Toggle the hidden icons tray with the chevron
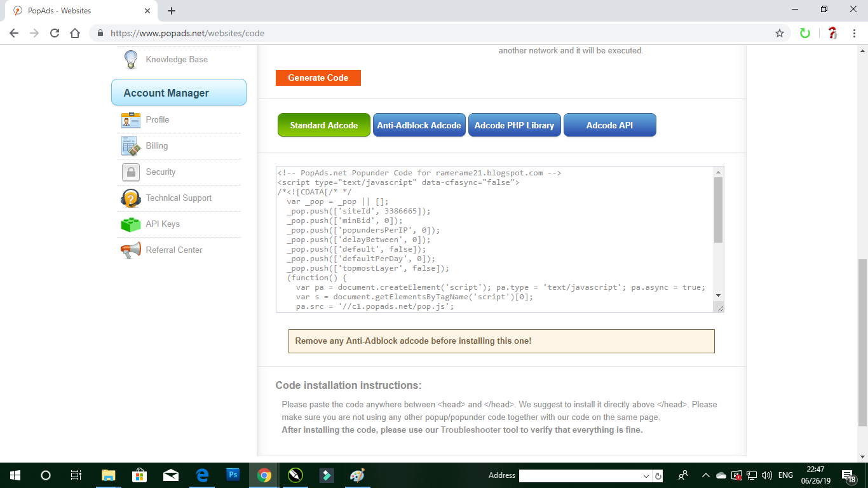This screenshot has width=868, height=488. pos(705,475)
